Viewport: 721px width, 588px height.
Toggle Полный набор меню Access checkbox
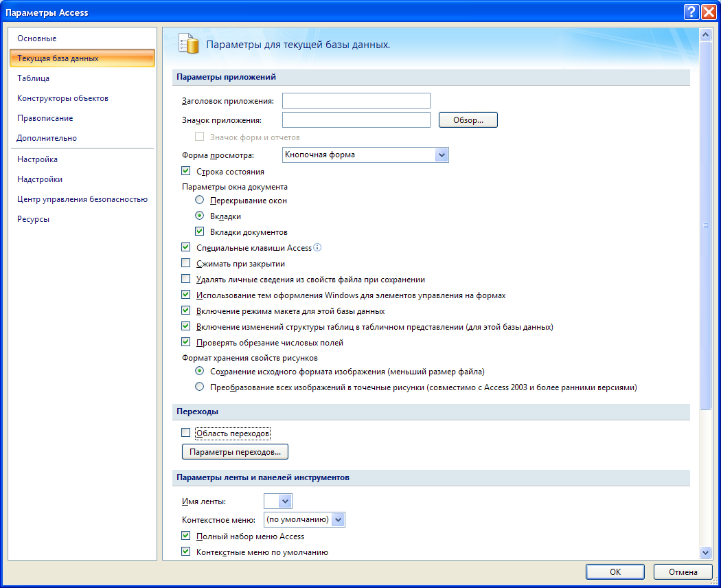[186, 536]
